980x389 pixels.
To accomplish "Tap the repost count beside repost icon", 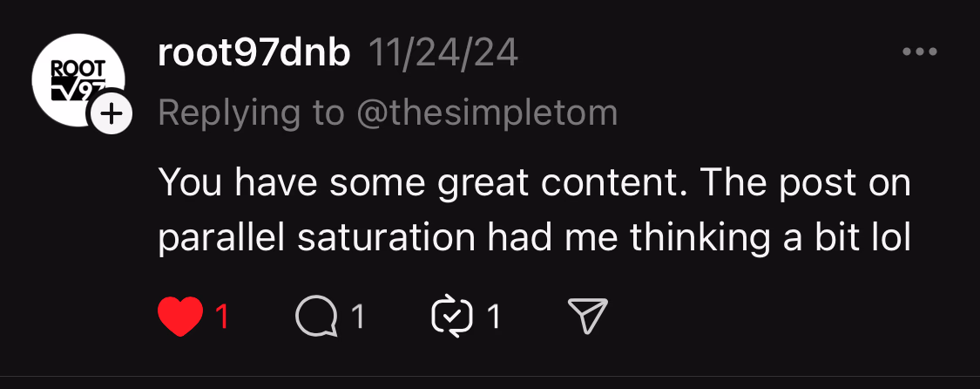I will pos(494,317).
